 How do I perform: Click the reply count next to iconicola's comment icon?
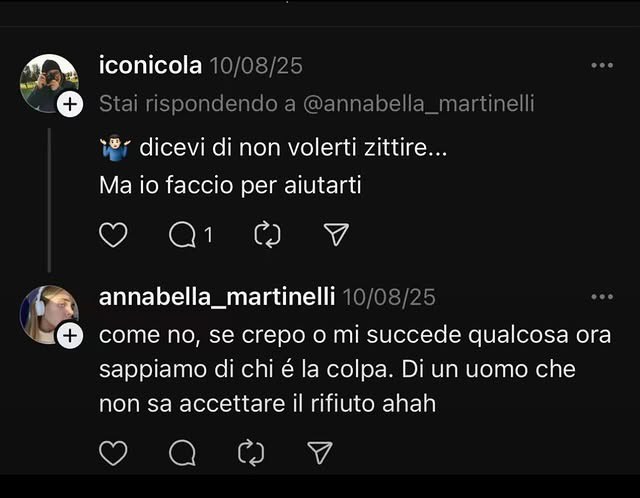coord(208,236)
